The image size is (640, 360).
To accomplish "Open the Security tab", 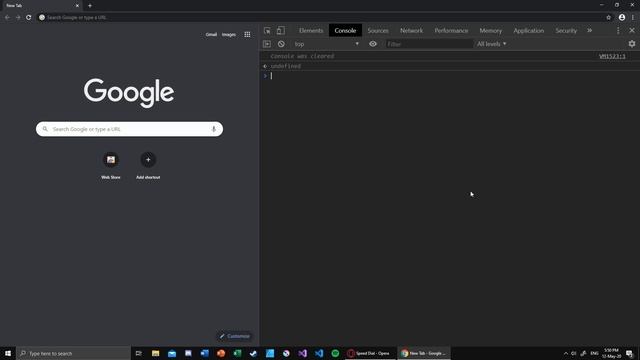I will click(x=566, y=31).
